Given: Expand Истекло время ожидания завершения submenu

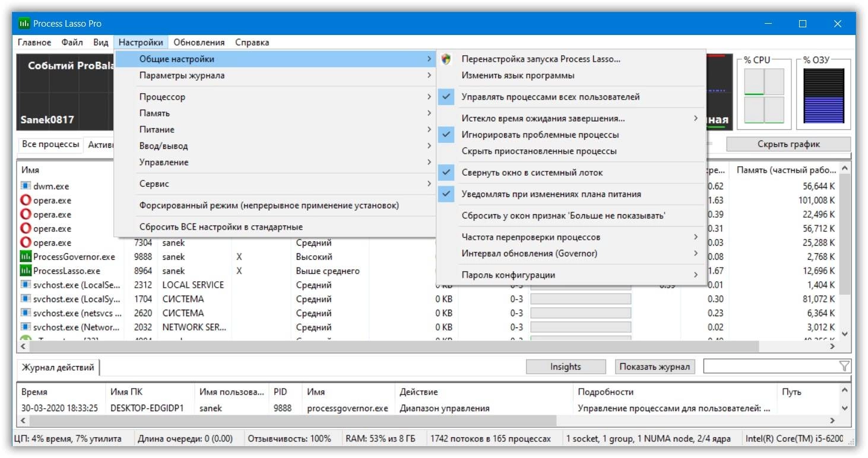Looking at the screenshot, I should (x=571, y=118).
